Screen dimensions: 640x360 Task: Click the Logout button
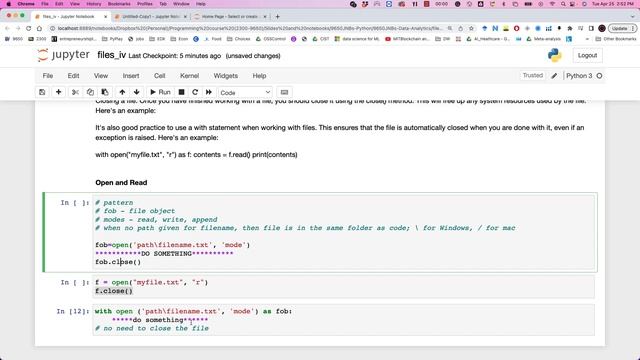(x=587, y=56)
